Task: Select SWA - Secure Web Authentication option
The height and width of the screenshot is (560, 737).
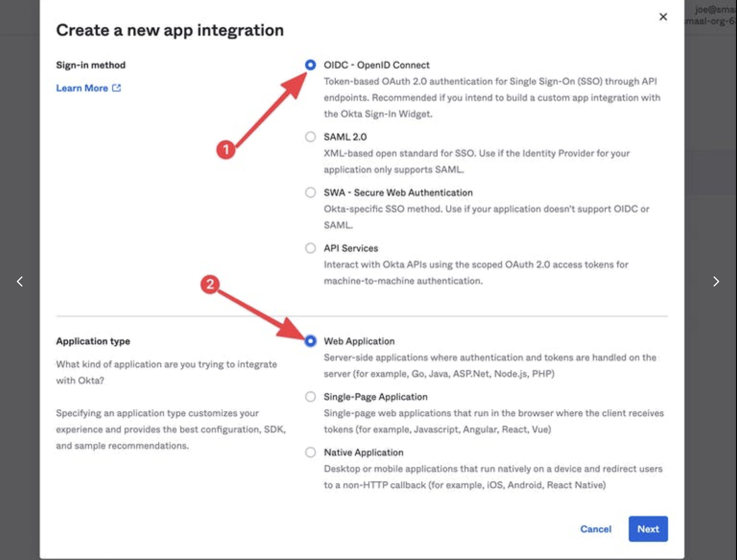Action: point(310,192)
